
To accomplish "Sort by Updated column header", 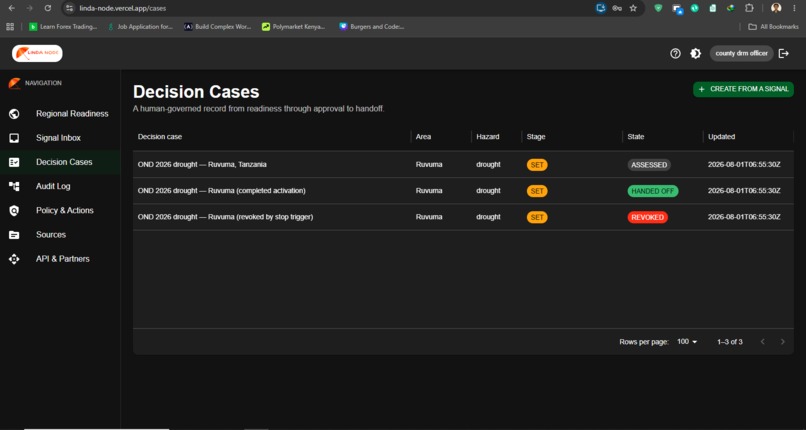I will click(722, 137).
